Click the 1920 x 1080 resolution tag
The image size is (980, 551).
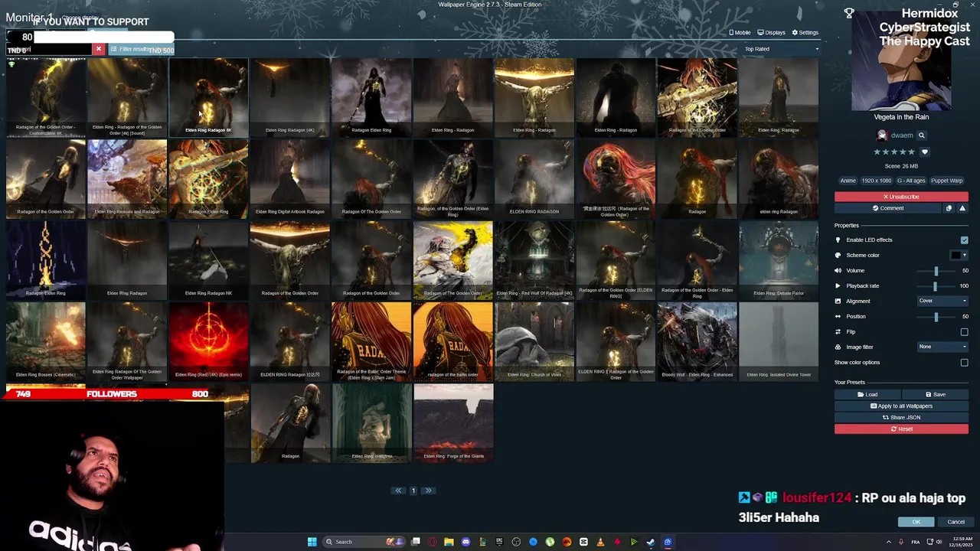click(x=877, y=181)
